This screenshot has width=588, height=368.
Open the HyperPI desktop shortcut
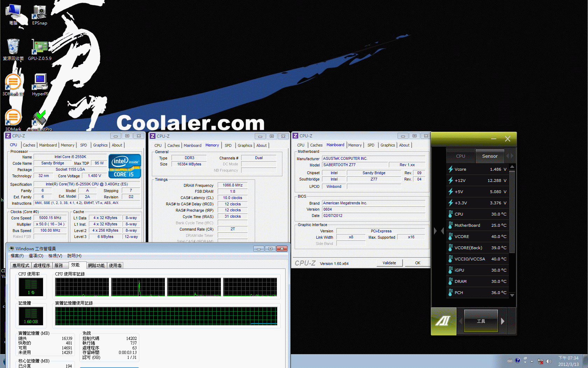pos(40,85)
